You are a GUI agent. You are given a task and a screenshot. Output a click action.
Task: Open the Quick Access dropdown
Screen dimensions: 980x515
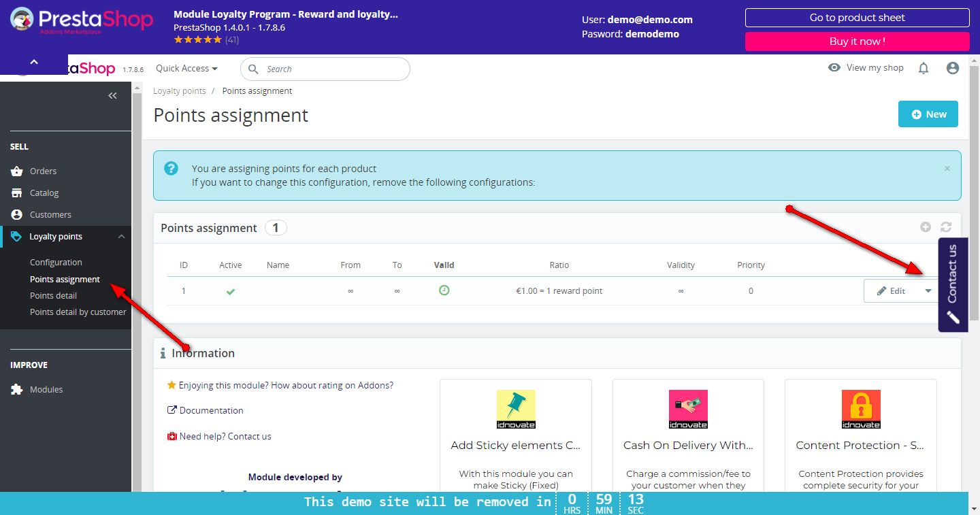pyautogui.click(x=186, y=69)
